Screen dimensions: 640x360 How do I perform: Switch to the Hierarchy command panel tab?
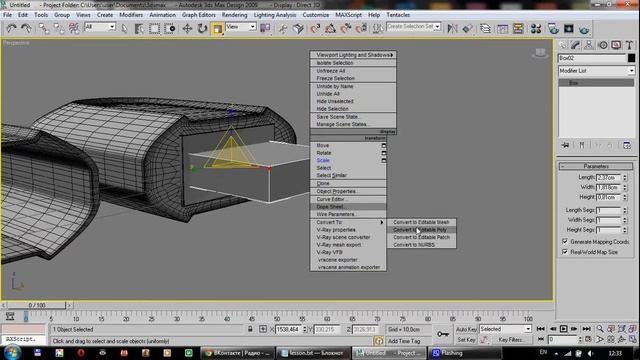coord(589,45)
